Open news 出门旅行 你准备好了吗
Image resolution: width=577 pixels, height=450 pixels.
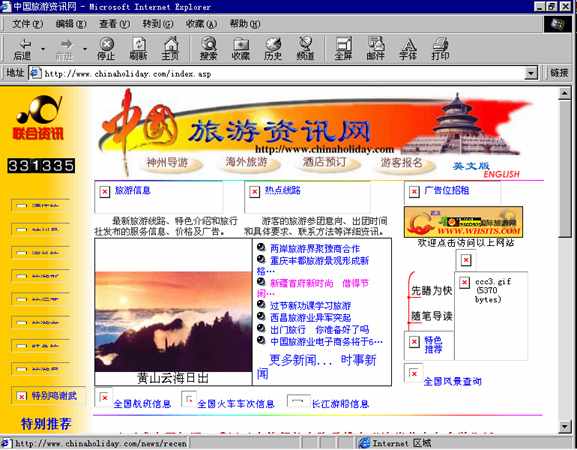pyautogui.click(x=319, y=329)
